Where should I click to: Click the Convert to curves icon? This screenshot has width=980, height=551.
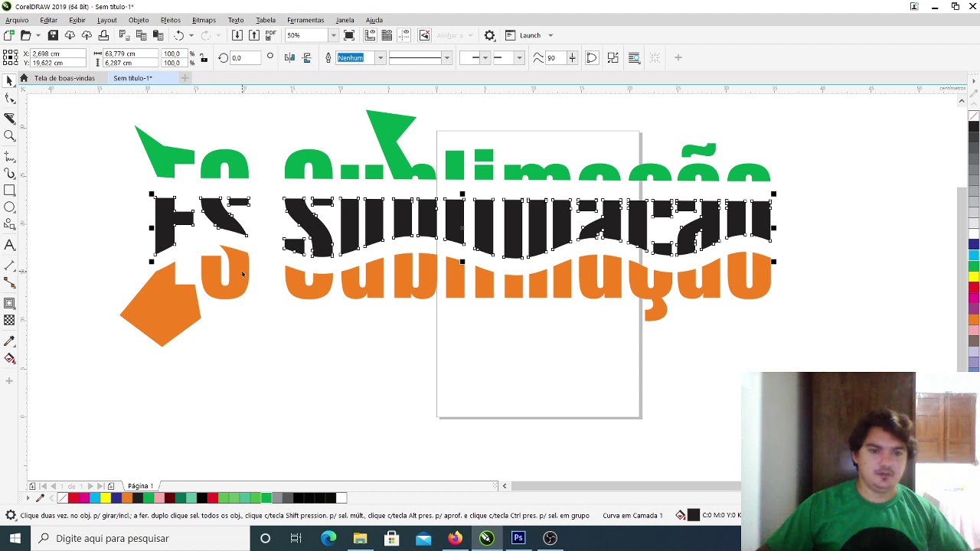click(x=591, y=57)
